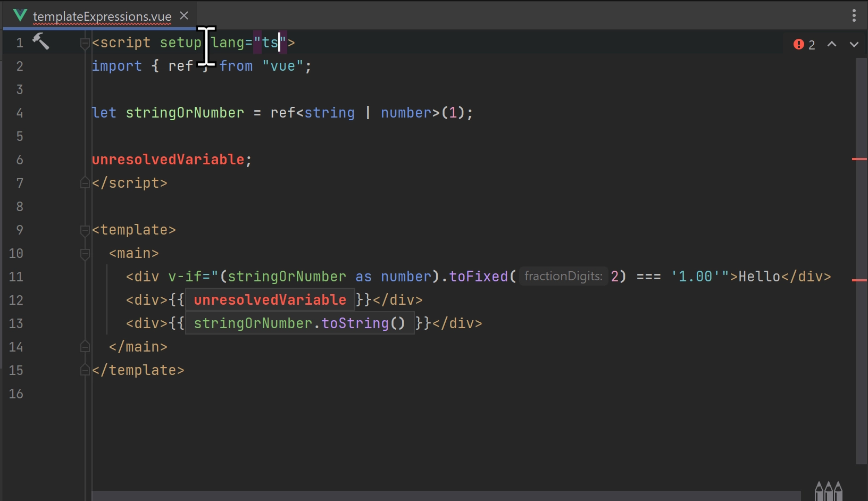Click the pencils icon at bottom right

point(829,491)
